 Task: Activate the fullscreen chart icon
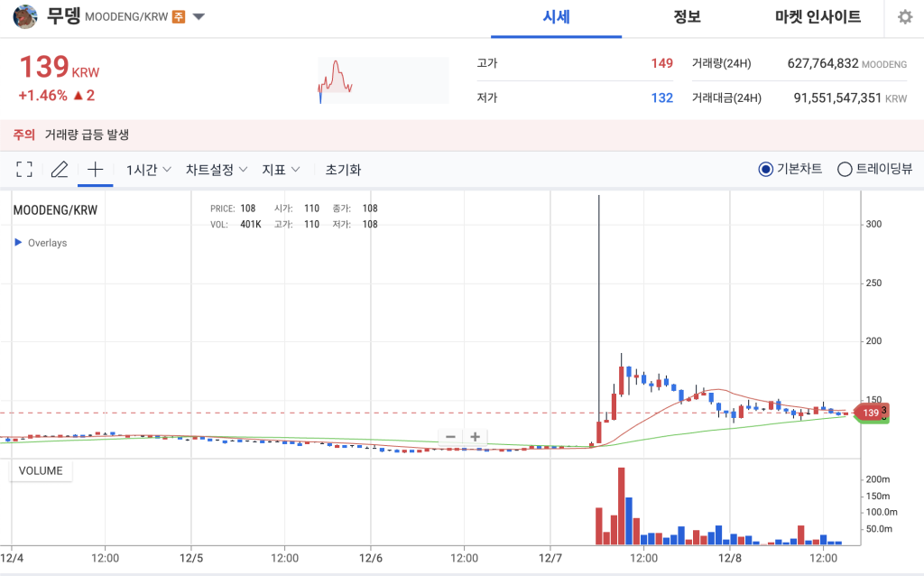point(23,169)
